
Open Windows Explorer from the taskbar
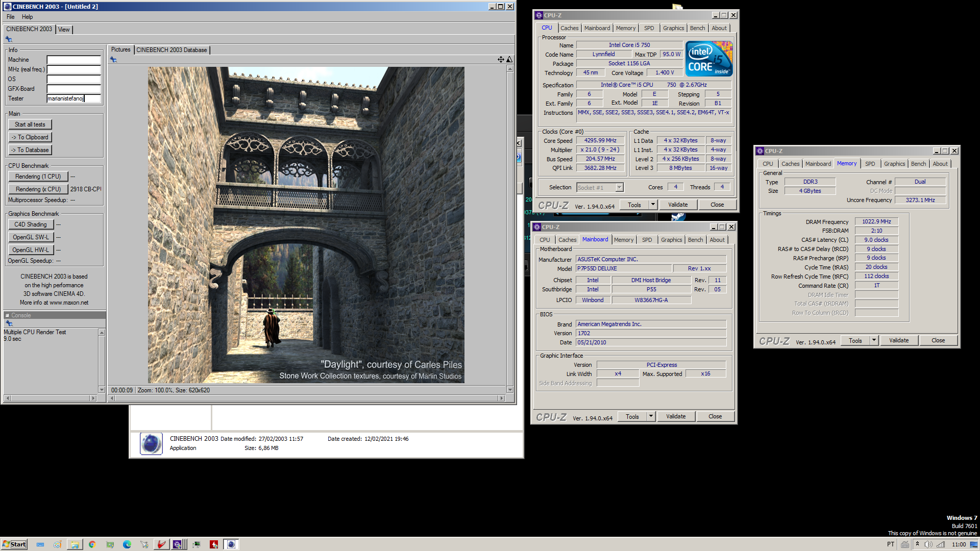coord(75,544)
